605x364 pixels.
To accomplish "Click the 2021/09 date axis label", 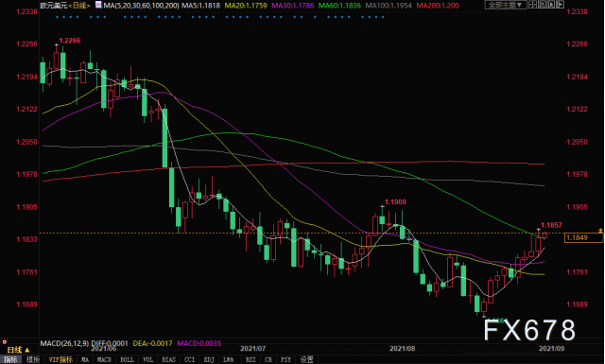I will coord(552,349).
